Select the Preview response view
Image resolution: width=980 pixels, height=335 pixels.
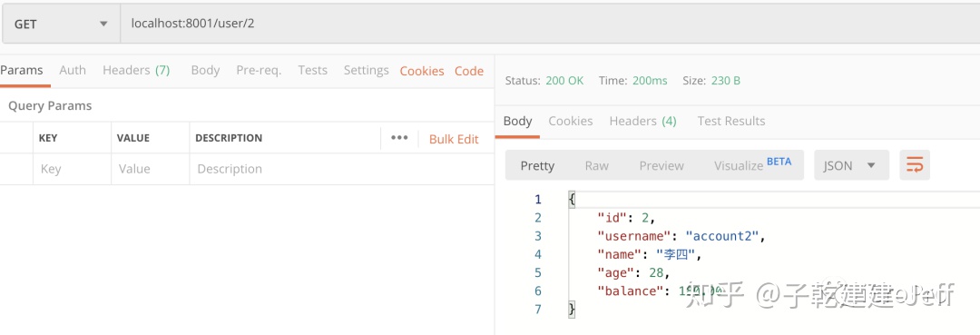(661, 165)
